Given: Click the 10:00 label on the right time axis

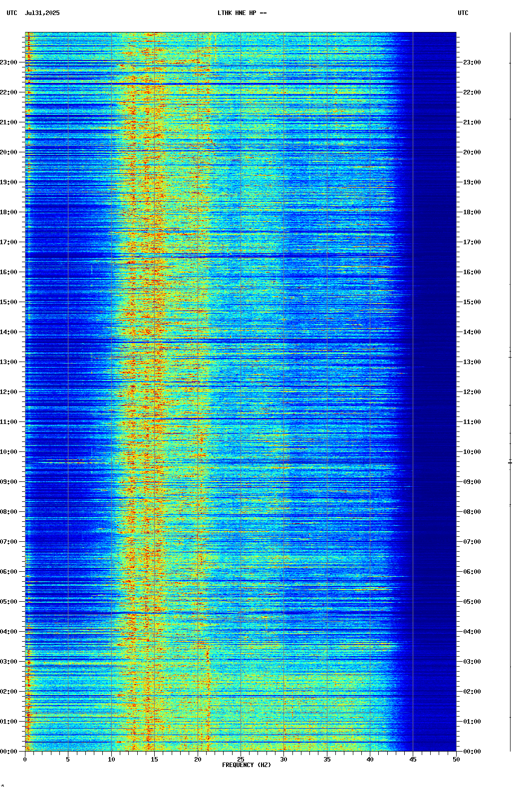Looking at the screenshot, I should (472, 452).
